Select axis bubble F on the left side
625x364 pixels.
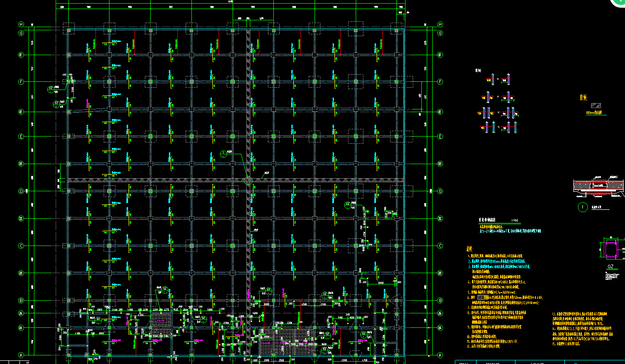tap(21, 82)
